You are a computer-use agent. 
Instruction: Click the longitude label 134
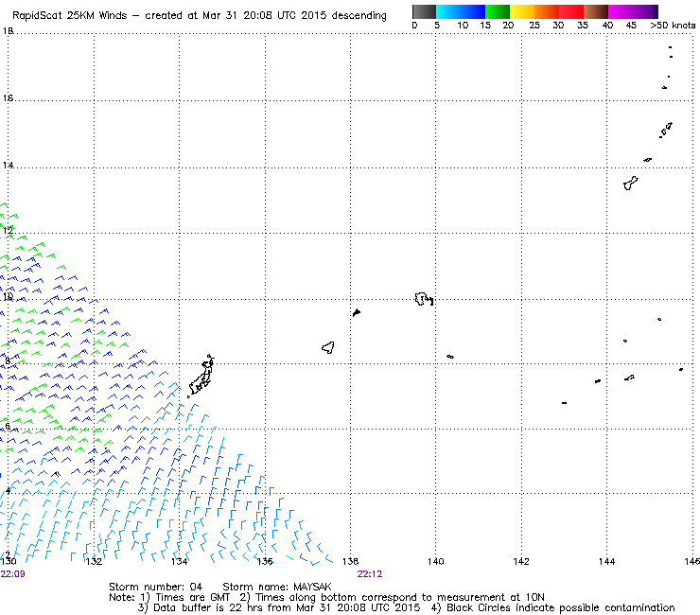click(180, 561)
